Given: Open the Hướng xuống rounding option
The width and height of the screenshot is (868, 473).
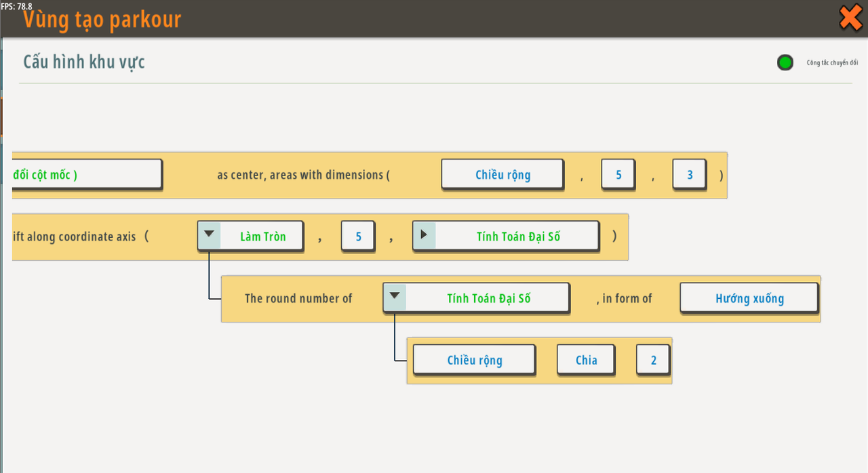Looking at the screenshot, I should (x=749, y=298).
